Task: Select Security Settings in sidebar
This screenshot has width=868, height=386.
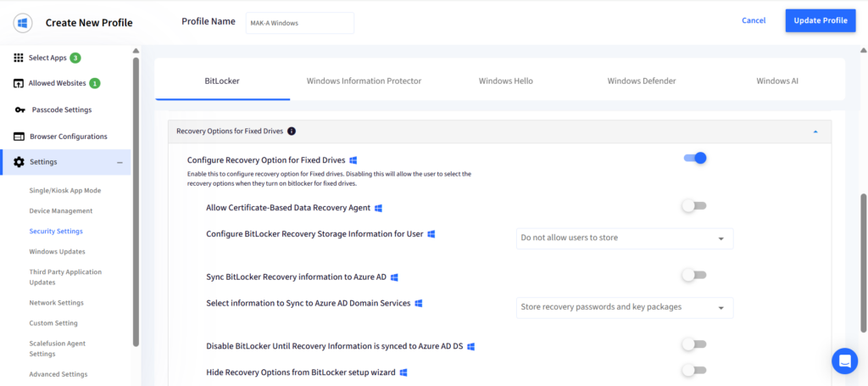Action: 56,232
